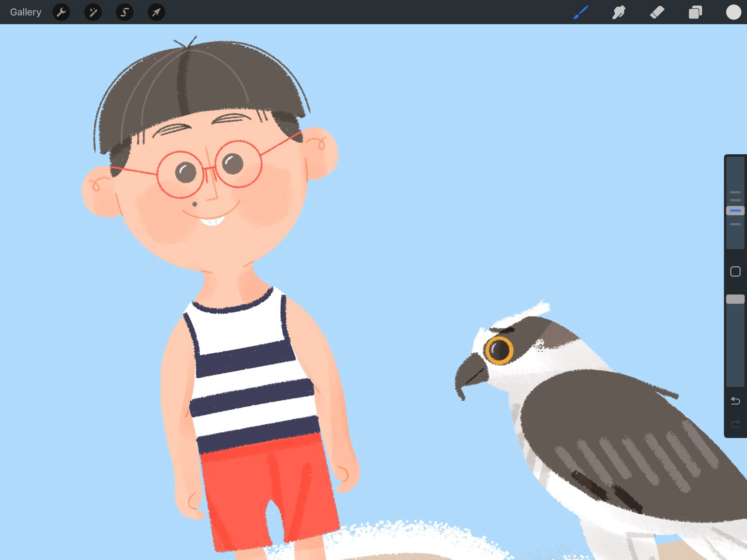747x560 pixels.
Task: Select the Smudge tool
Action: pos(619,12)
